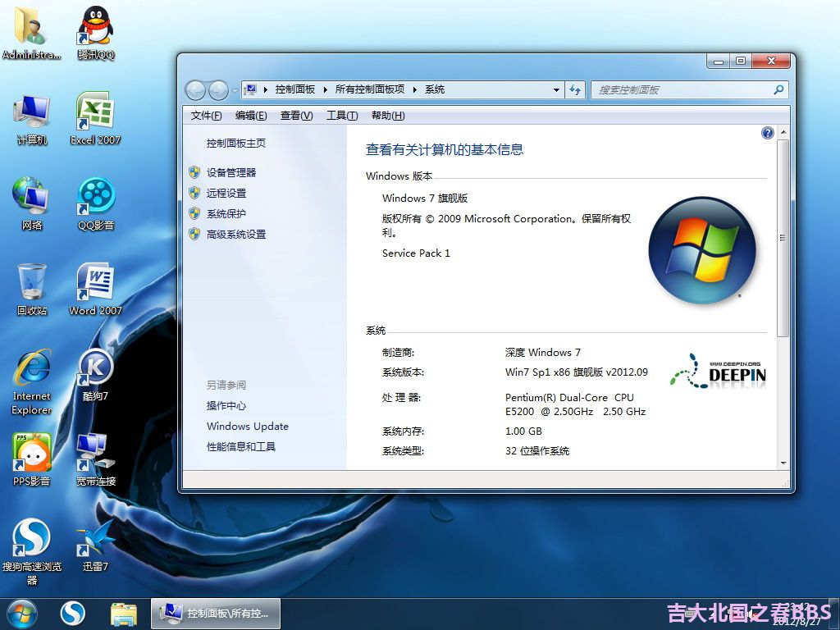This screenshot has width=840, height=630.
Task: Expand the recent pages dropdown arrow
Action: [235, 90]
